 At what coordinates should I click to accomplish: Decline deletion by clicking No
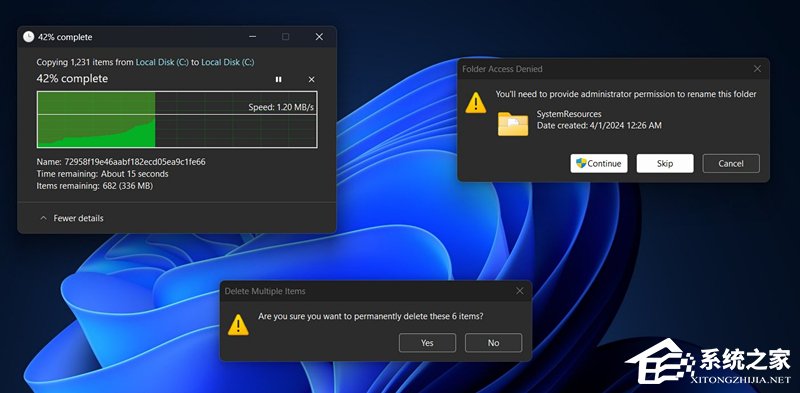click(x=493, y=342)
